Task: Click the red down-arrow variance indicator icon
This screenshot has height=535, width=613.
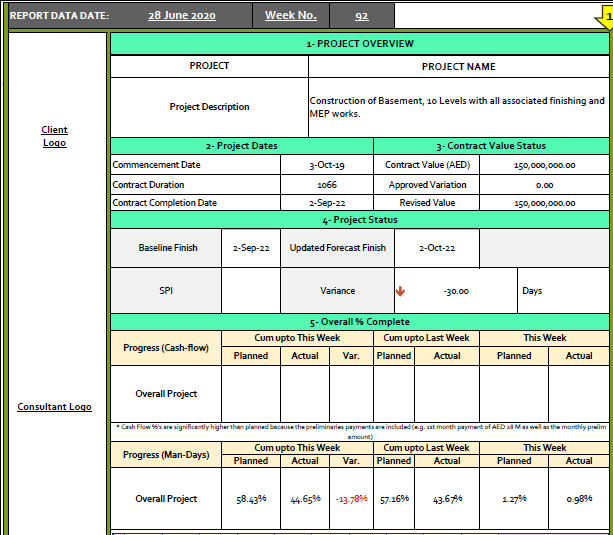Action: 400,291
